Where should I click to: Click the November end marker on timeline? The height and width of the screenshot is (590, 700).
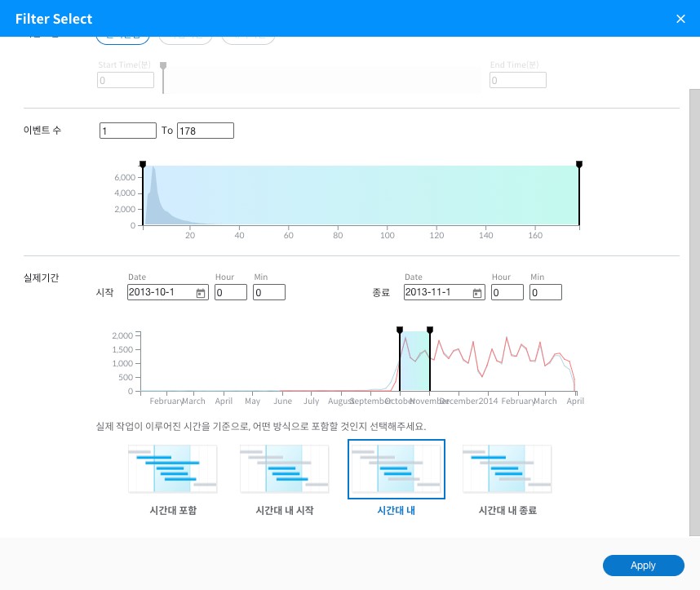tap(430, 330)
